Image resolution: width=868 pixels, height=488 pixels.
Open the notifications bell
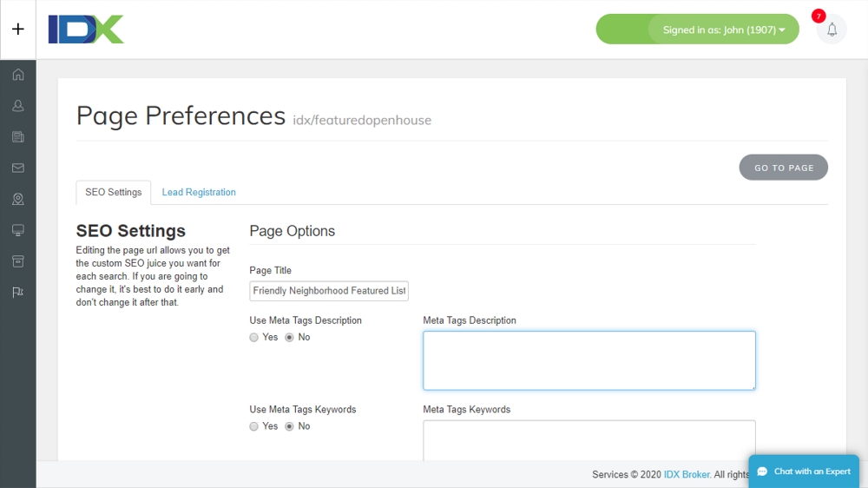pos(832,30)
